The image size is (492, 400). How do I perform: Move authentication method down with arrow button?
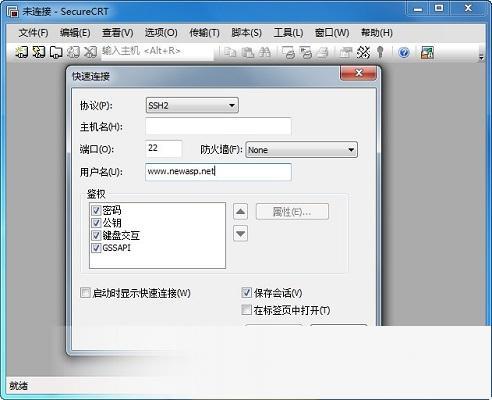[x=240, y=234]
